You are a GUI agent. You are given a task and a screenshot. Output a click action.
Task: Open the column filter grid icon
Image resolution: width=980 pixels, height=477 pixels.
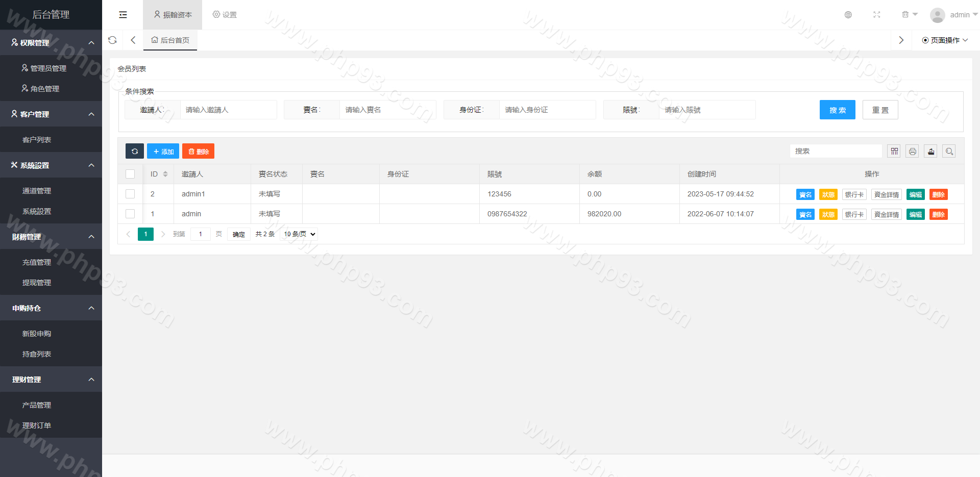pyautogui.click(x=894, y=152)
